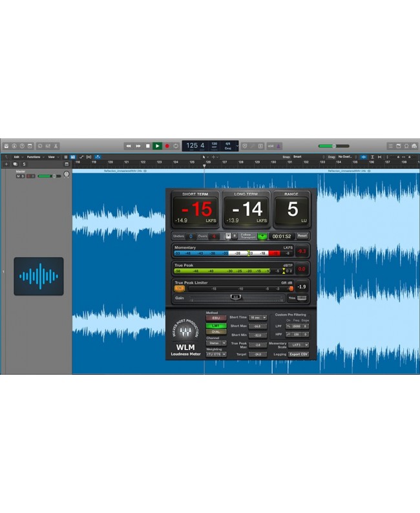The width and height of the screenshot is (420, 513).
Task: Open the Library panel icon
Action: [6, 146]
